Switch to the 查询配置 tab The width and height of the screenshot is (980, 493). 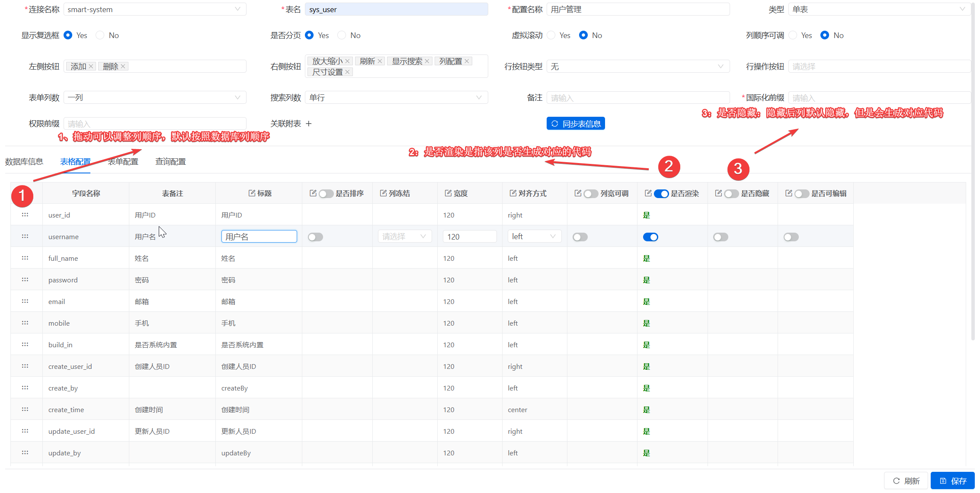pyautogui.click(x=170, y=161)
